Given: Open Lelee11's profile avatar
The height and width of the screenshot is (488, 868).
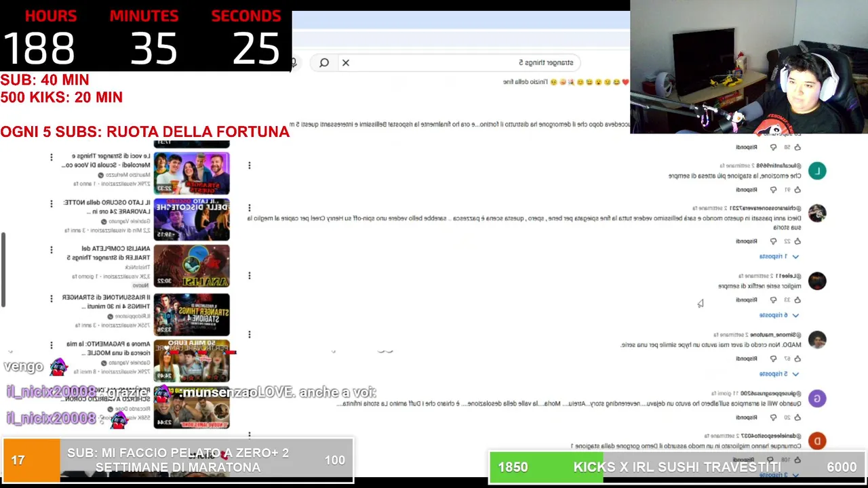Looking at the screenshot, I should click(x=817, y=281).
